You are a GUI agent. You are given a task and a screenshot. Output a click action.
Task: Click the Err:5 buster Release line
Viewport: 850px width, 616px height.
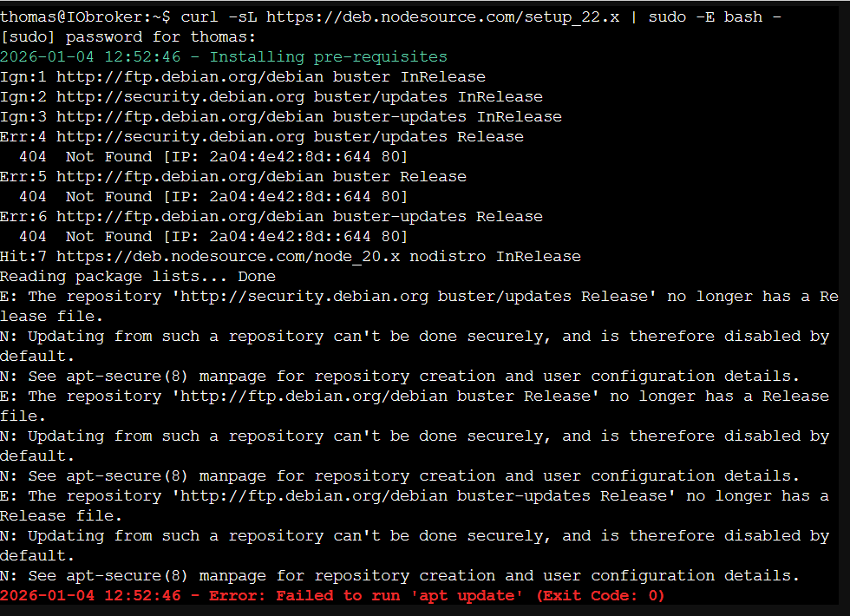click(243, 176)
